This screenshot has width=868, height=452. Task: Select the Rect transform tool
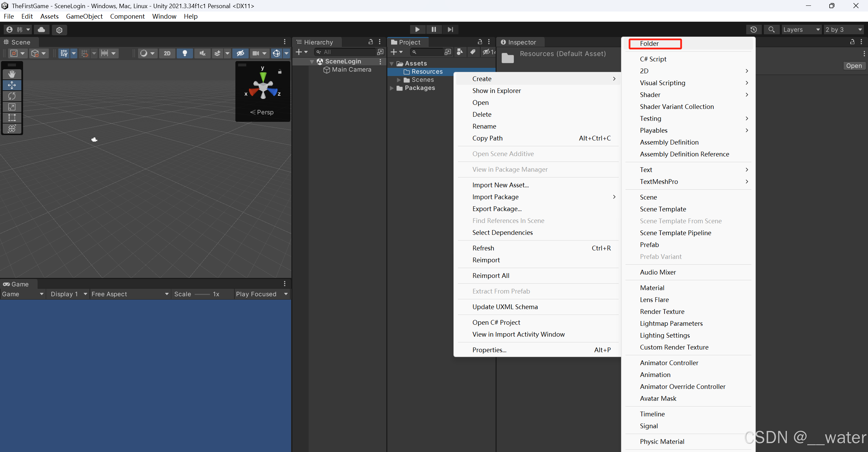pos(12,118)
